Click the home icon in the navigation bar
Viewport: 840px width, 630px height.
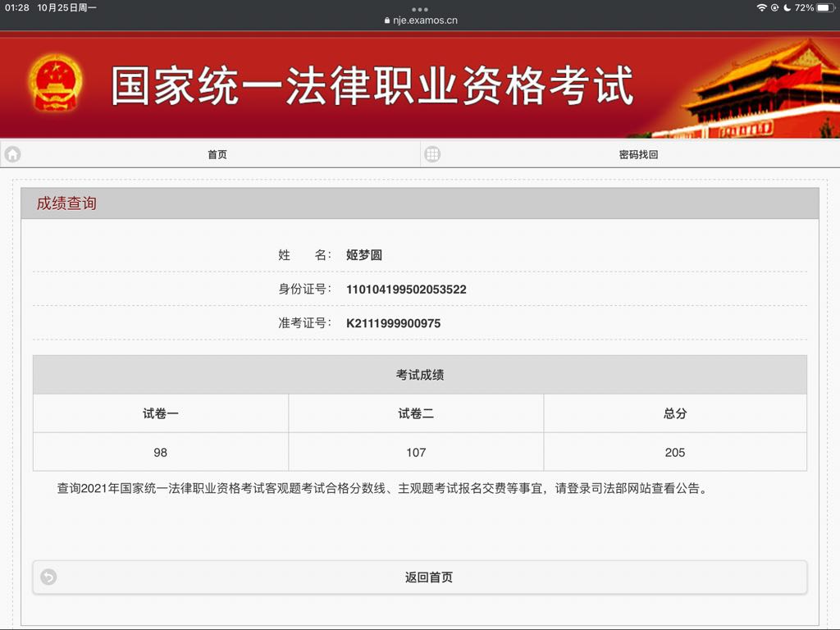(x=13, y=154)
